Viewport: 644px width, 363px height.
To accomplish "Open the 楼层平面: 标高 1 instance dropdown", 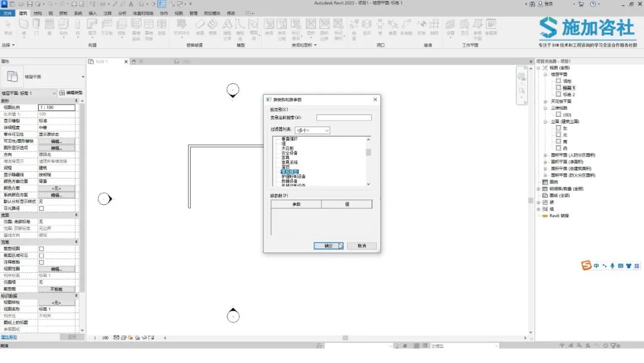I will pos(29,93).
